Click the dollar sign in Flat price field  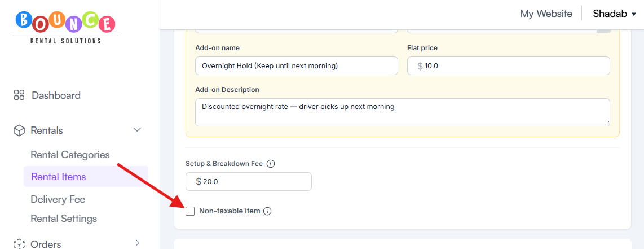(420, 65)
